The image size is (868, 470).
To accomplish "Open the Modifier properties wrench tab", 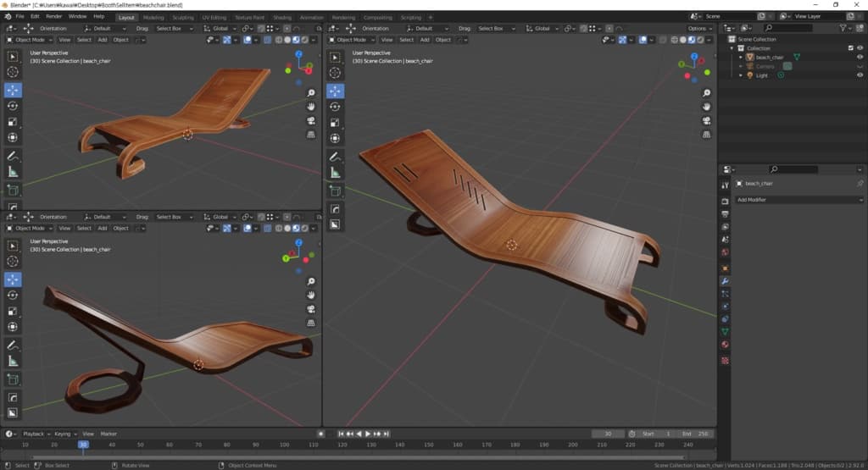I will (x=725, y=280).
